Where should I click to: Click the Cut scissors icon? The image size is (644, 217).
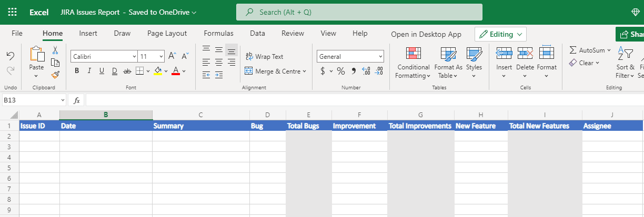click(55, 50)
